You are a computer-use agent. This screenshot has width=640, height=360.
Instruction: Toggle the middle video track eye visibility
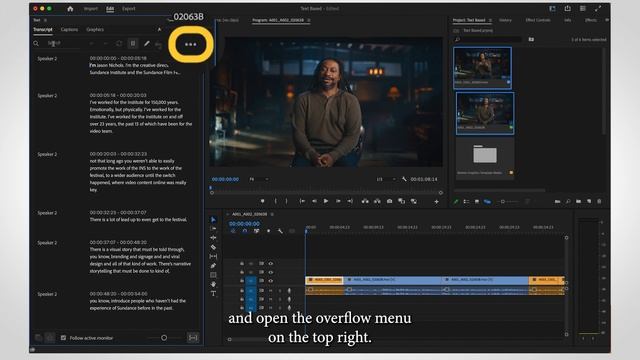pos(271,272)
